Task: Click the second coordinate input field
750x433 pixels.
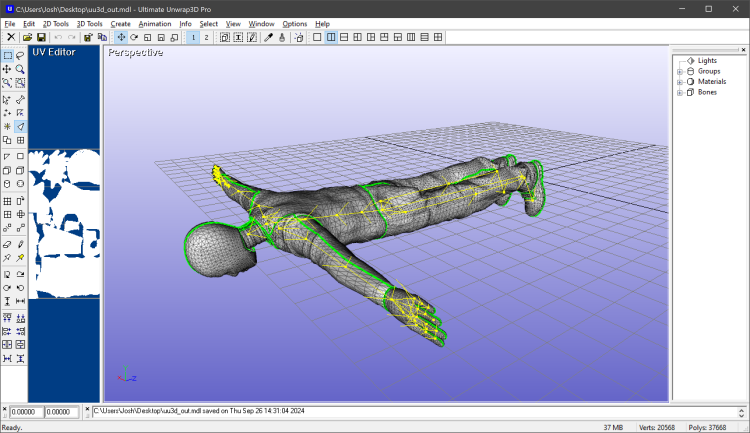Action: point(62,412)
